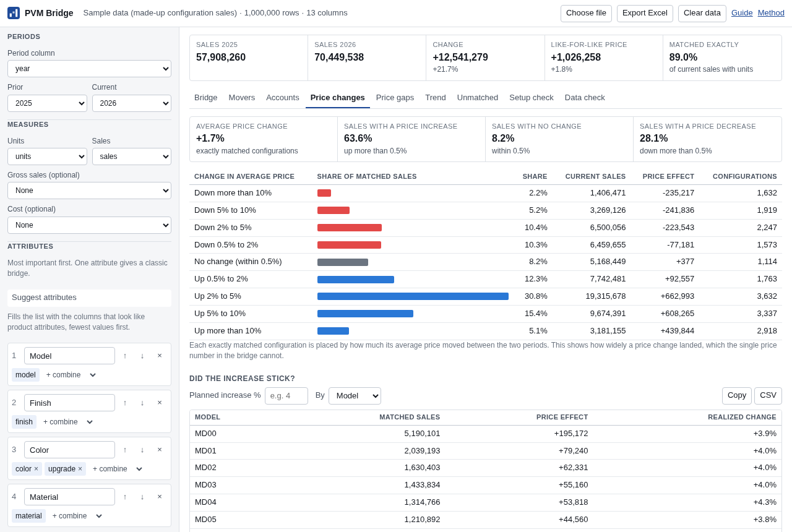Open the Data check tab
The image size is (792, 532).
pyautogui.click(x=585, y=98)
